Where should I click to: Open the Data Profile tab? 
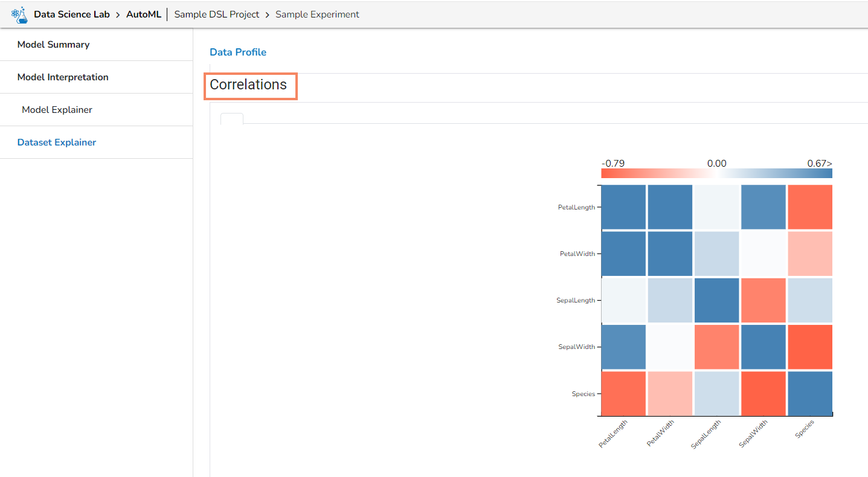click(x=238, y=53)
